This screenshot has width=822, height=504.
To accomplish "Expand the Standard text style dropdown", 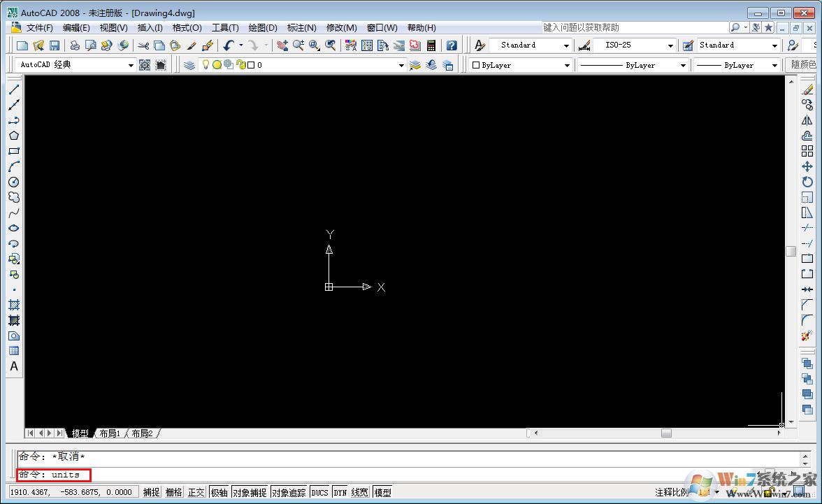I will (566, 45).
